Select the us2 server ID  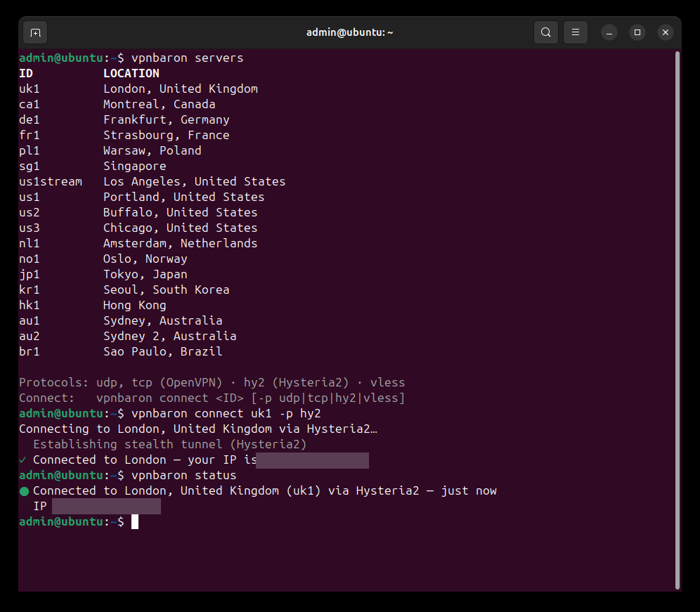tap(30, 212)
